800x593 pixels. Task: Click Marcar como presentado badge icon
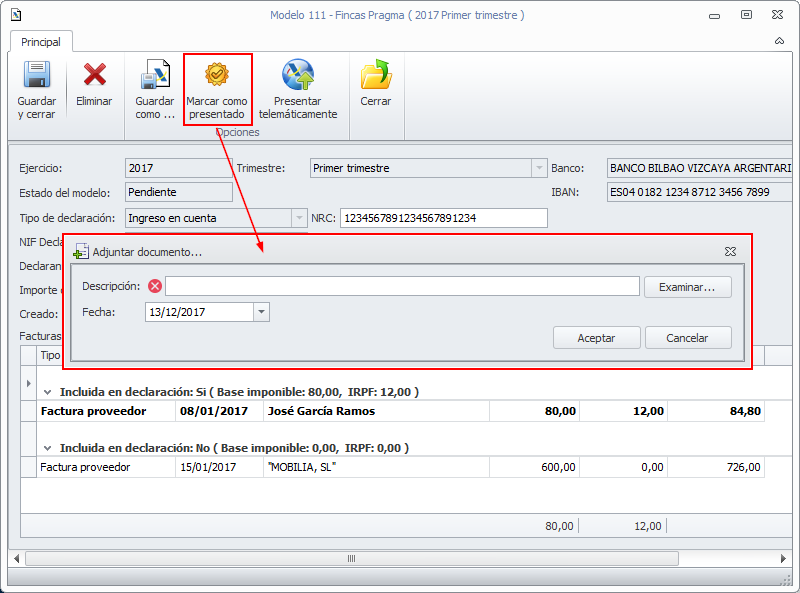coord(217,75)
